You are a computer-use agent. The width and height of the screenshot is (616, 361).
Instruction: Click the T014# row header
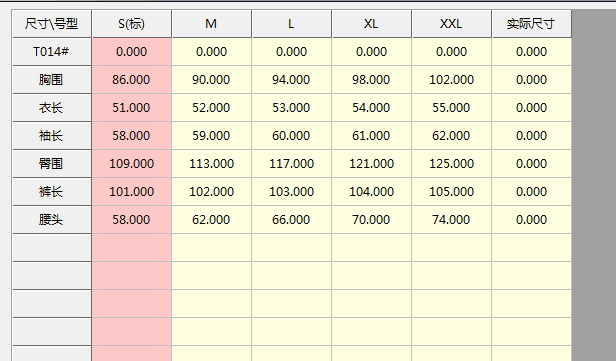point(51,52)
